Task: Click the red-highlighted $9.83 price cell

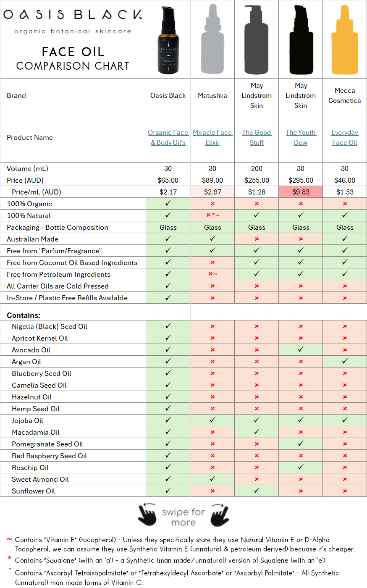Action: [301, 192]
